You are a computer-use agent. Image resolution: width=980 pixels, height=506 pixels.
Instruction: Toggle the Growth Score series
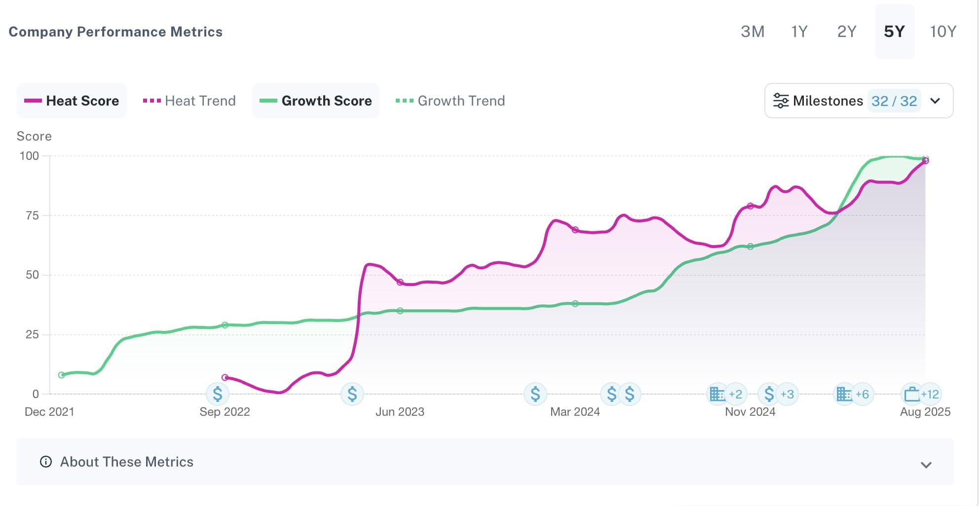316,101
